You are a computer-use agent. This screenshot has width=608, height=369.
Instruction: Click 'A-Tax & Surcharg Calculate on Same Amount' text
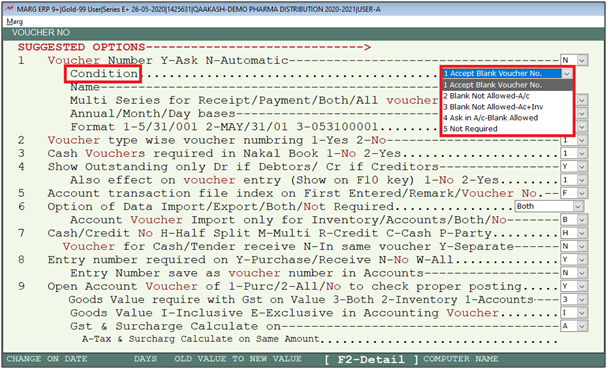[200, 339]
